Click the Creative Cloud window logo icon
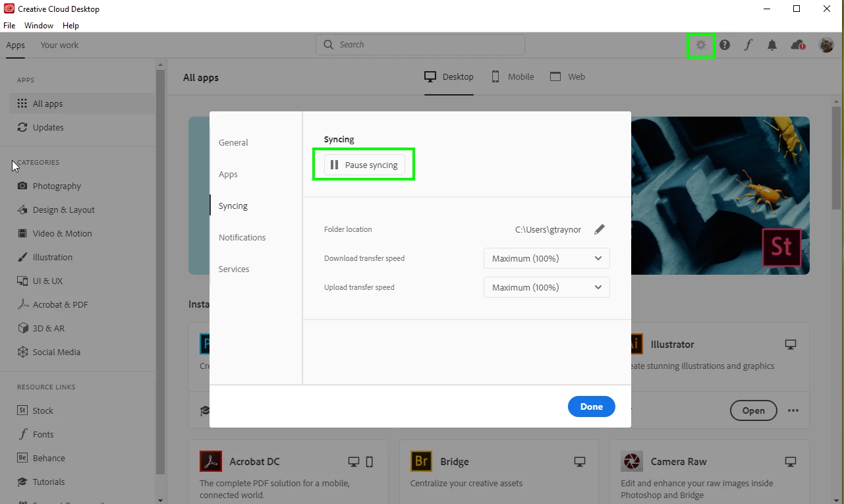 point(9,9)
